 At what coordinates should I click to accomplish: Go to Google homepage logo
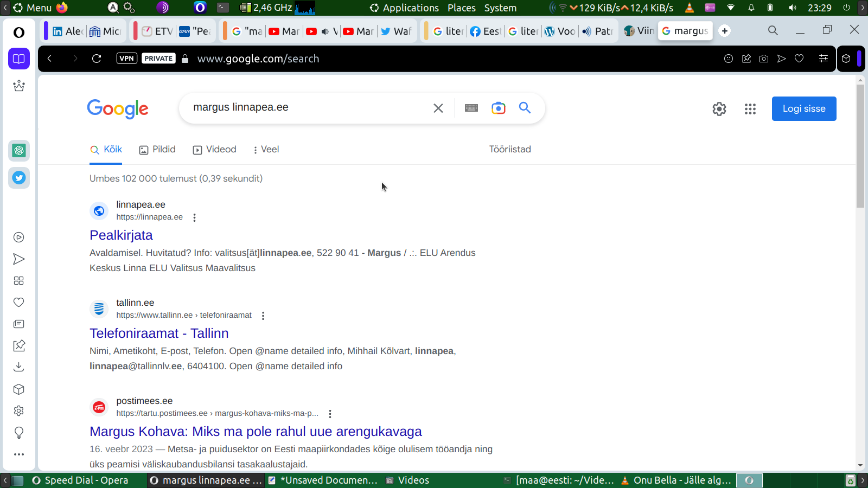(118, 109)
